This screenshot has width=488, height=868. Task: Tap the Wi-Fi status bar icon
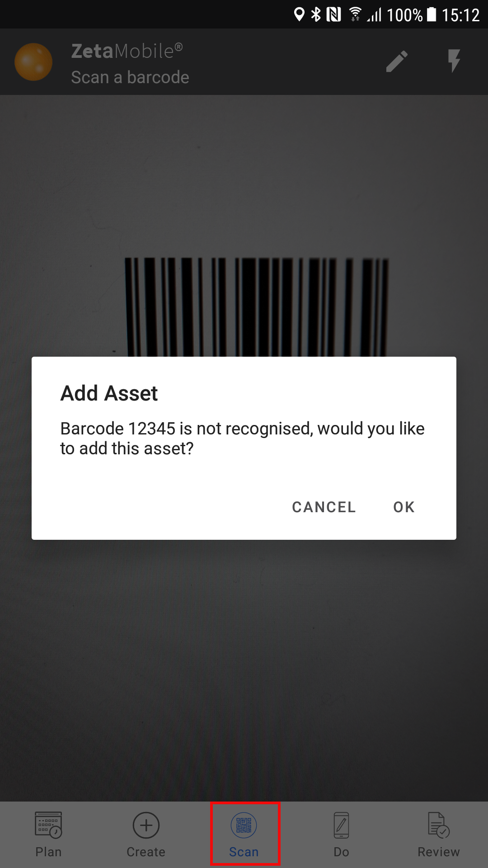pos(356,14)
